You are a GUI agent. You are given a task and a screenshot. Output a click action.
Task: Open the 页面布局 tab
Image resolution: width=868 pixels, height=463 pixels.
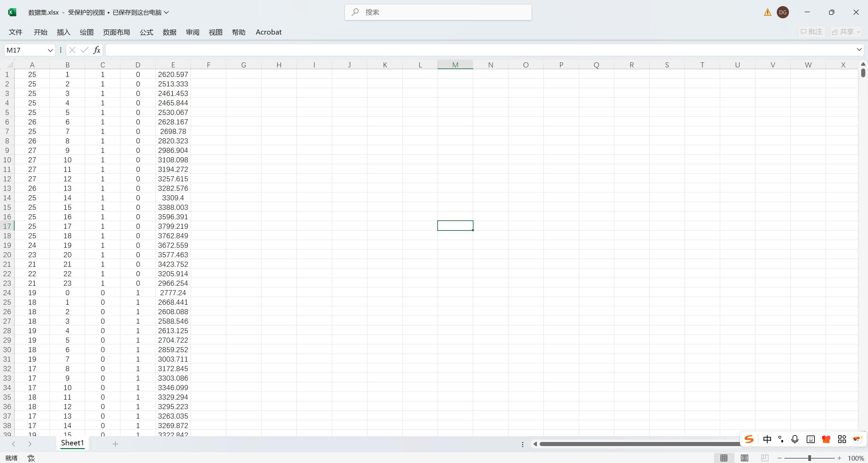click(x=116, y=32)
